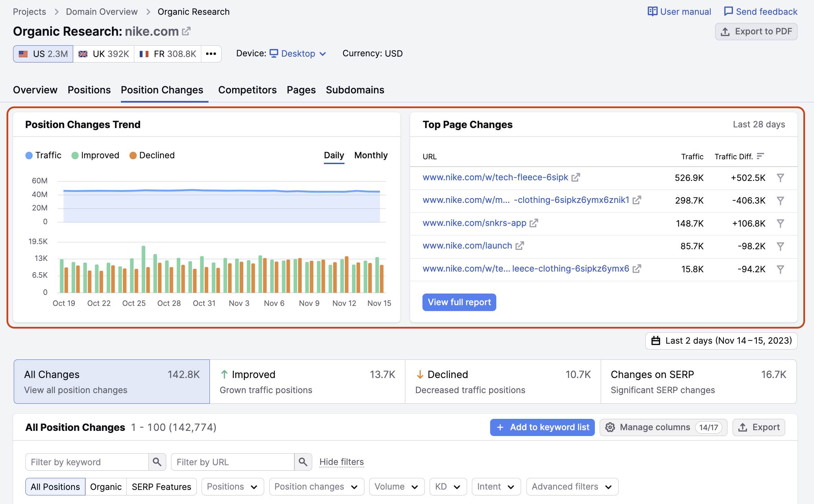This screenshot has width=814, height=504.
Task: Open the Positions filter dropdown
Action: pos(233,486)
